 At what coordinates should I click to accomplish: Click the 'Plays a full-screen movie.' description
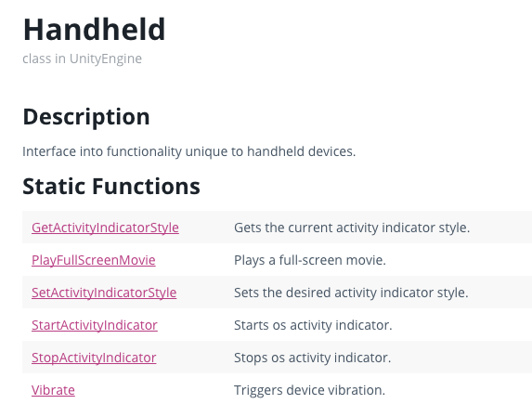pyautogui.click(x=310, y=260)
